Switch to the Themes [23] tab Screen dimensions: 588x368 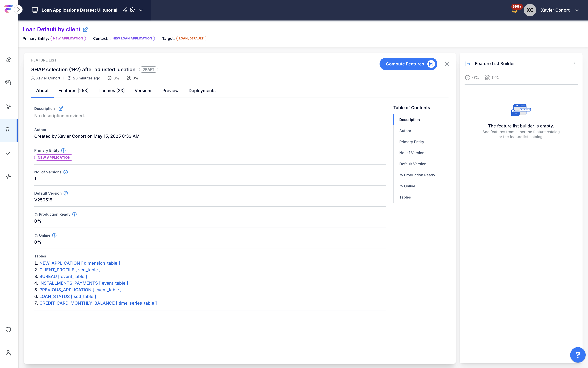(112, 91)
